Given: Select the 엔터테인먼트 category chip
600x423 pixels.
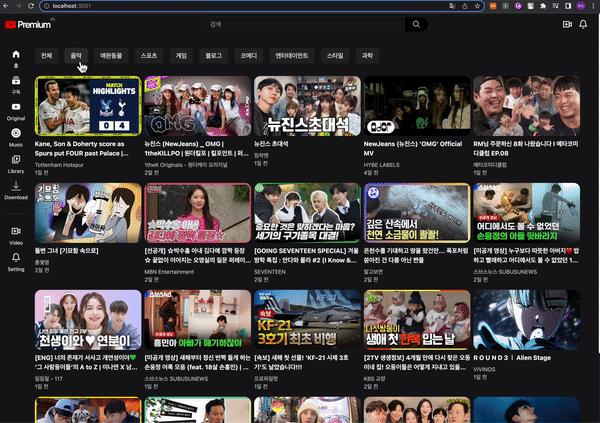Looking at the screenshot, I should 292,56.
